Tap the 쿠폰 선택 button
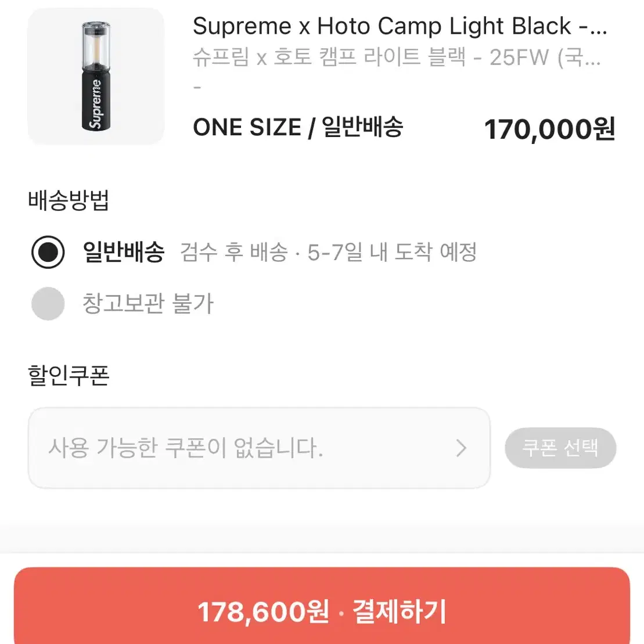The height and width of the screenshot is (644, 644). point(561,447)
